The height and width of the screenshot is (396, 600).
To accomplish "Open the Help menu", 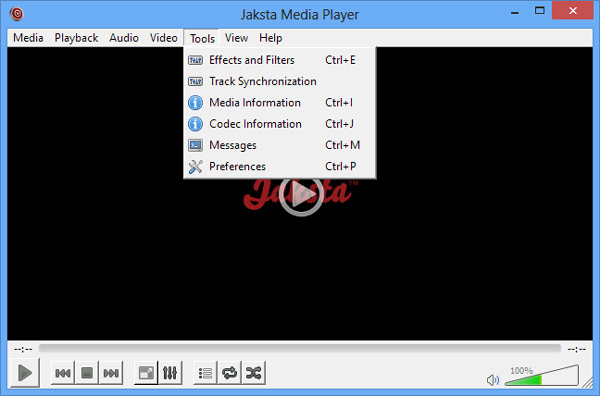I will (271, 38).
